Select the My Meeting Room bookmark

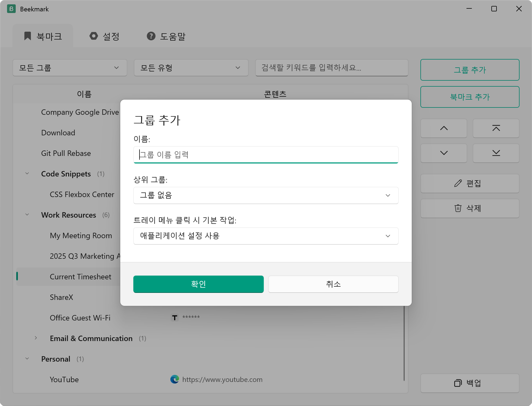pyautogui.click(x=81, y=235)
